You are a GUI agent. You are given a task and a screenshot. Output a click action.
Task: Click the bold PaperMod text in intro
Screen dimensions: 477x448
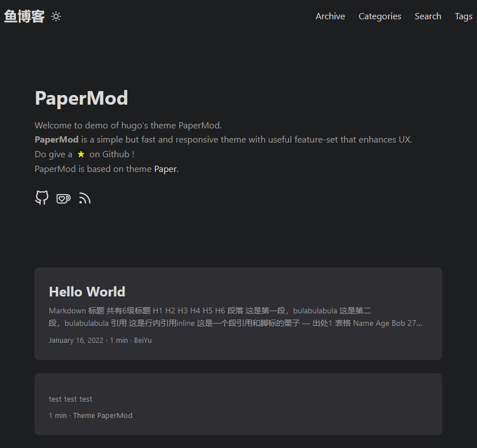pos(56,139)
